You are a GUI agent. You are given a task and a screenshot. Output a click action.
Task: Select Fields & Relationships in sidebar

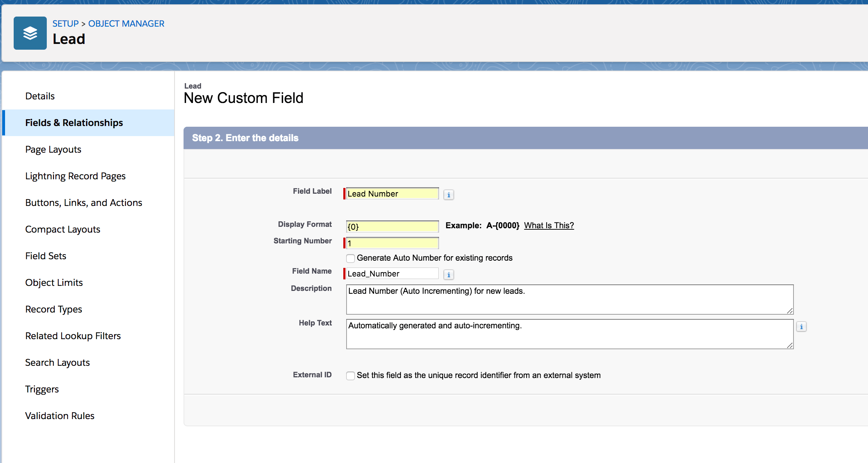point(74,123)
